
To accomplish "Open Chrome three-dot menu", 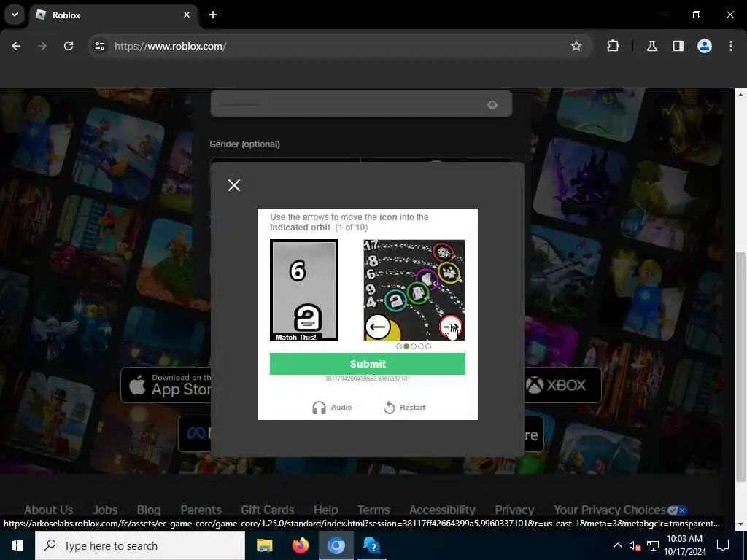I will [x=731, y=46].
